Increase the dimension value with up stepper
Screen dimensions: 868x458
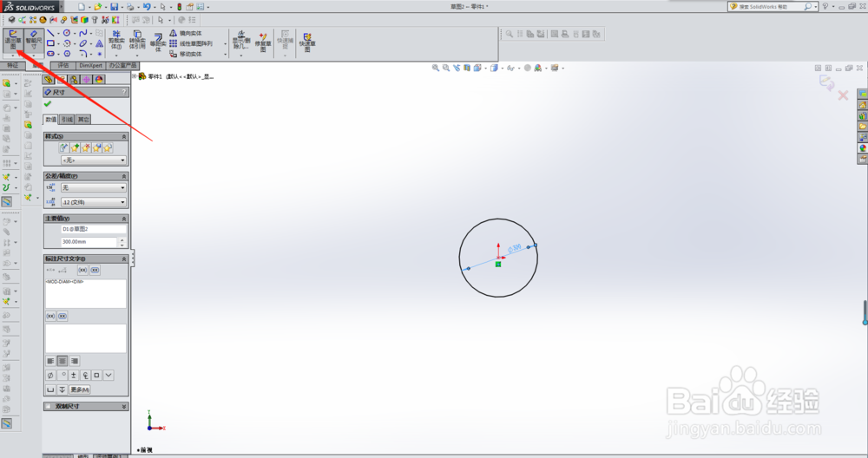coord(122,239)
